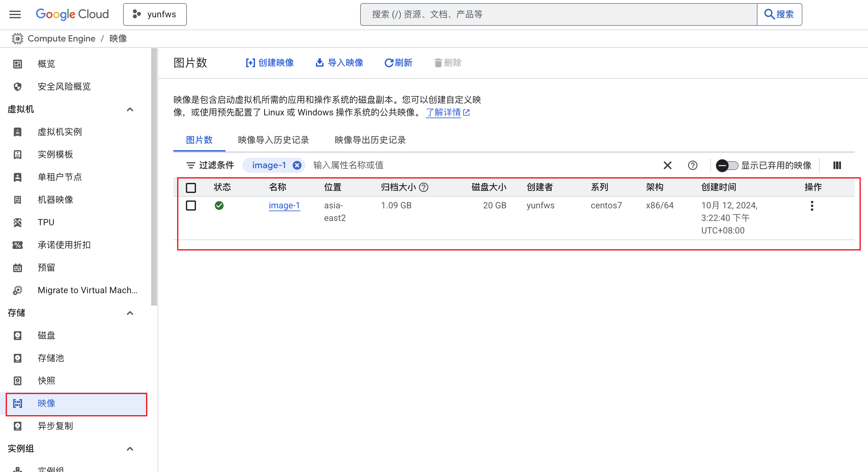Open the image-1 link

point(284,205)
